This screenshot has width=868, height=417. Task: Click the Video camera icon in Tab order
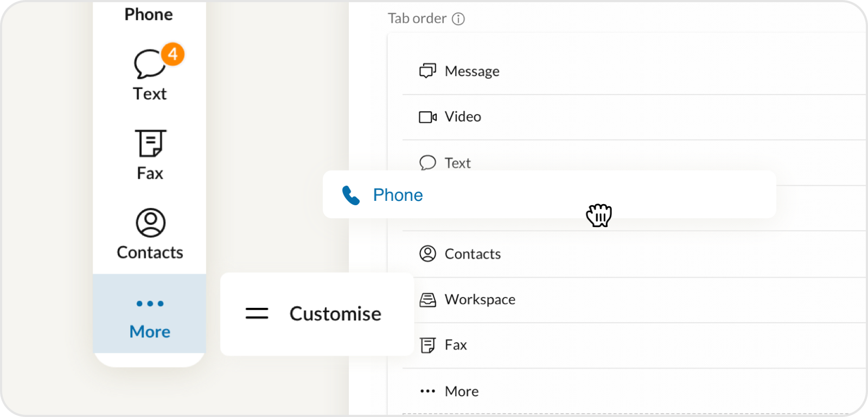tap(428, 116)
